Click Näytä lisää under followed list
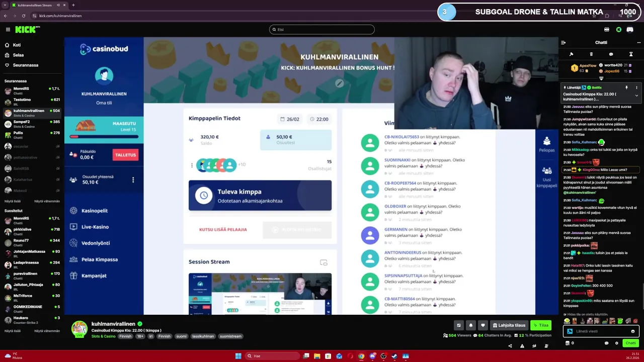The image size is (644, 362). (13, 201)
